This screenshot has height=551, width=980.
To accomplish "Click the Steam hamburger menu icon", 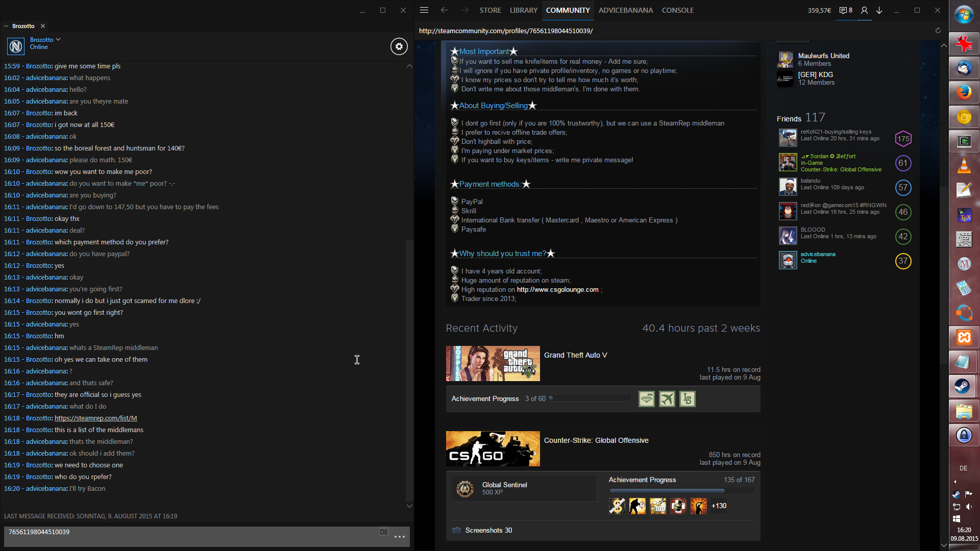I will (x=424, y=10).
